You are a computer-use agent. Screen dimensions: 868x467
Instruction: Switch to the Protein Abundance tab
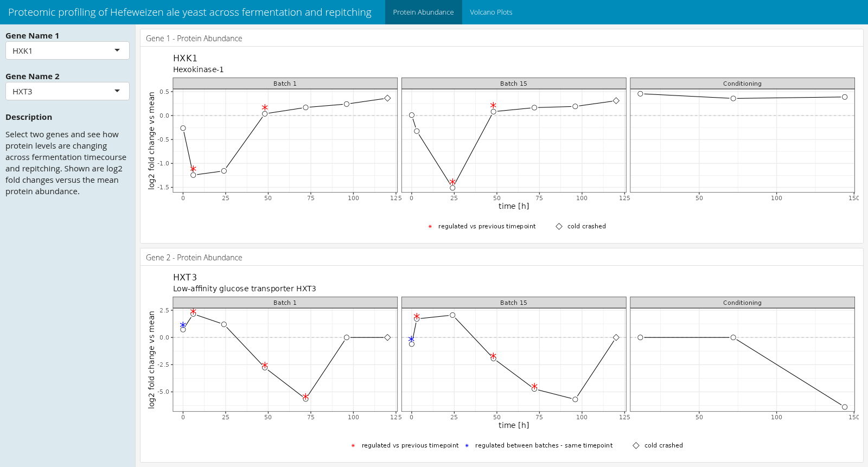[x=423, y=12]
